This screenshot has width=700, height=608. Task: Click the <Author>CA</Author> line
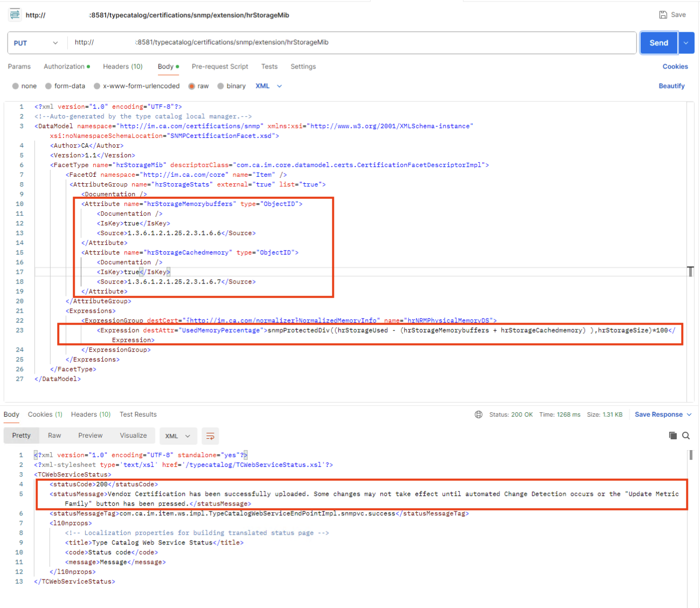pyautogui.click(x=87, y=146)
